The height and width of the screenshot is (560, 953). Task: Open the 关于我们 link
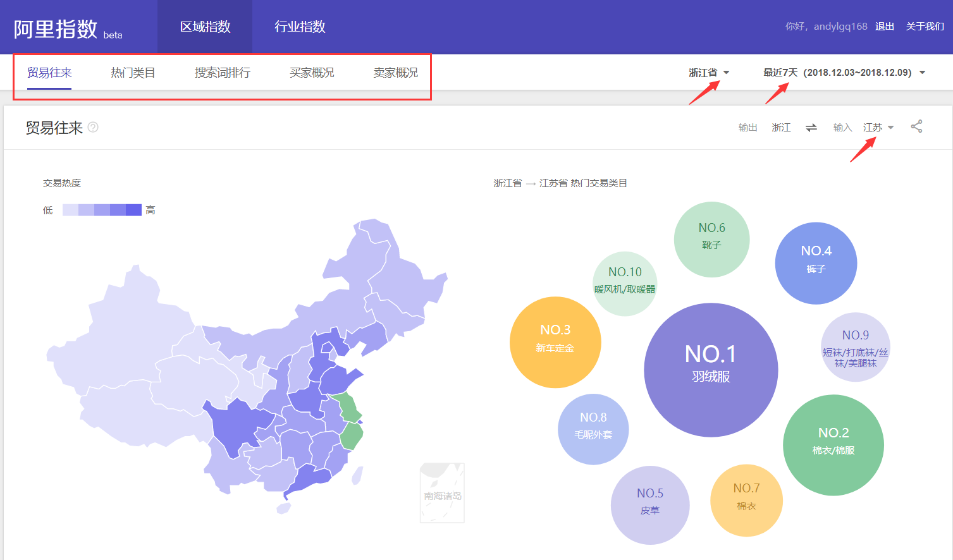tap(925, 26)
